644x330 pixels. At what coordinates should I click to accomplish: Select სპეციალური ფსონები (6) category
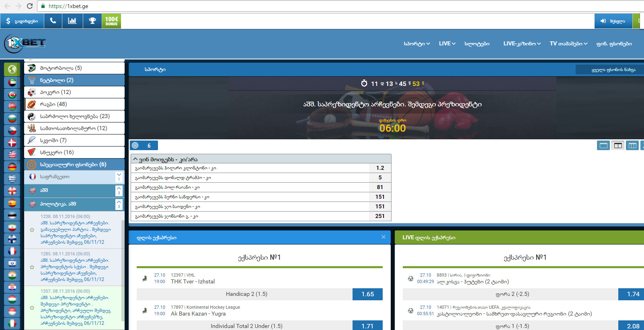coord(74,165)
